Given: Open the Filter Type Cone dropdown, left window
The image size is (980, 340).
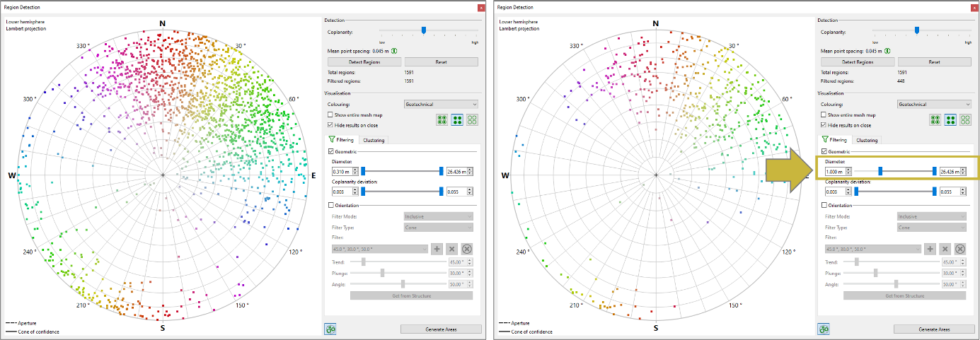Looking at the screenshot, I should [x=438, y=228].
